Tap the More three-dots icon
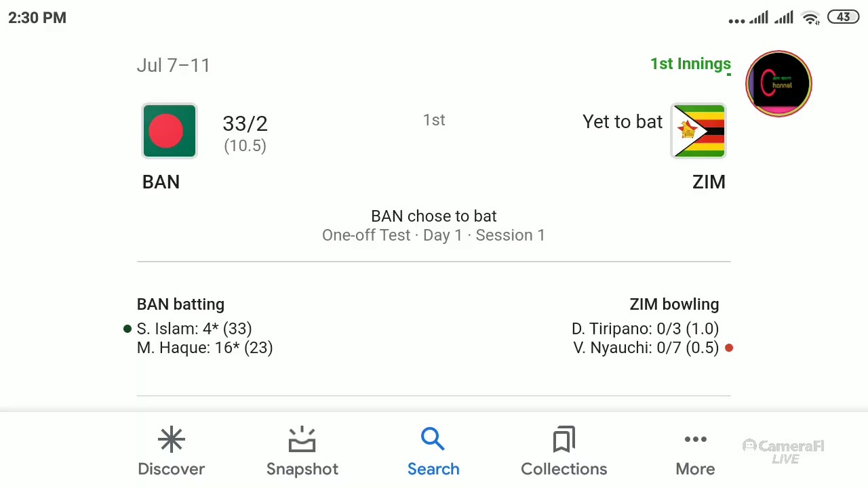 pyautogui.click(x=695, y=439)
